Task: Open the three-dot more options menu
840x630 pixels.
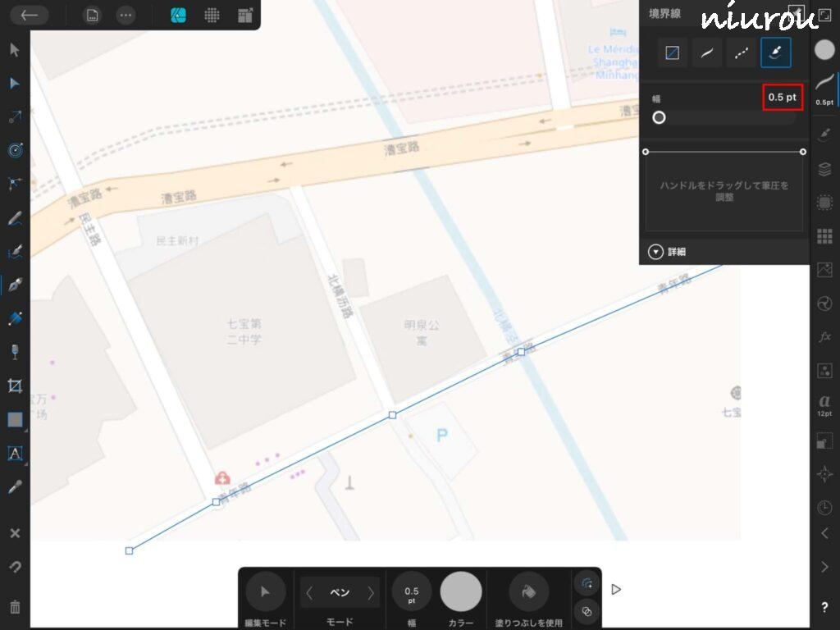Action: click(x=126, y=15)
